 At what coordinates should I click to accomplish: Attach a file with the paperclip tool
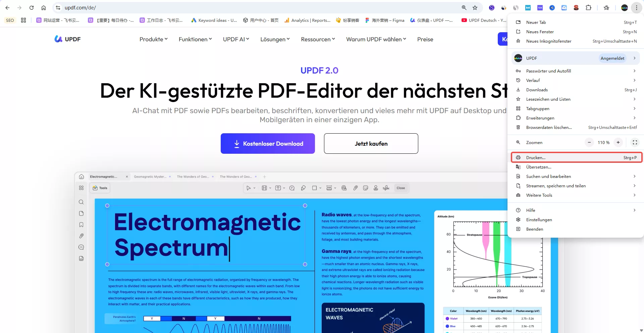click(x=356, y=188)
